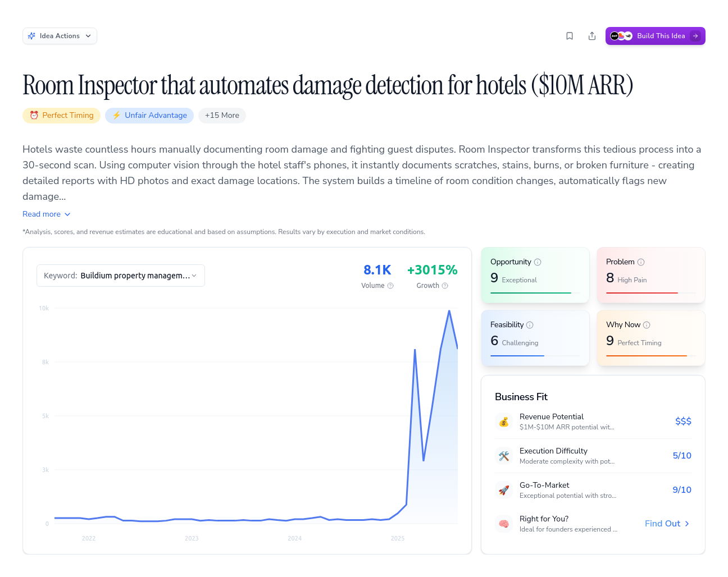Click the Build This Idea button
Screen dimensions: 728x577
click(656, 35)
